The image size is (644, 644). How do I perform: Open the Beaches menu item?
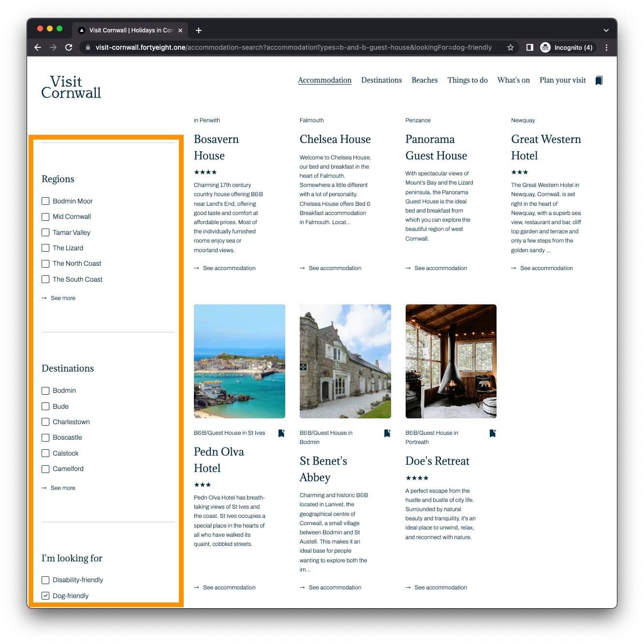pyautogui.click(x=424, y=80)
